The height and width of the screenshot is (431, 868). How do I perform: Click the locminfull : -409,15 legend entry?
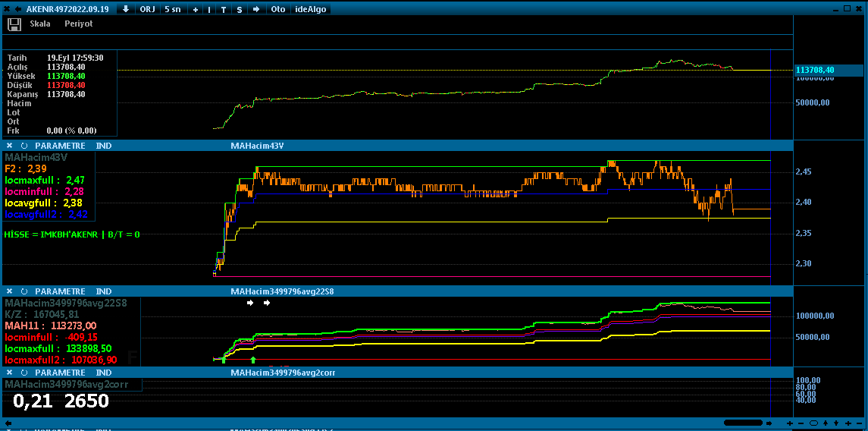click(x=51, y=337)
